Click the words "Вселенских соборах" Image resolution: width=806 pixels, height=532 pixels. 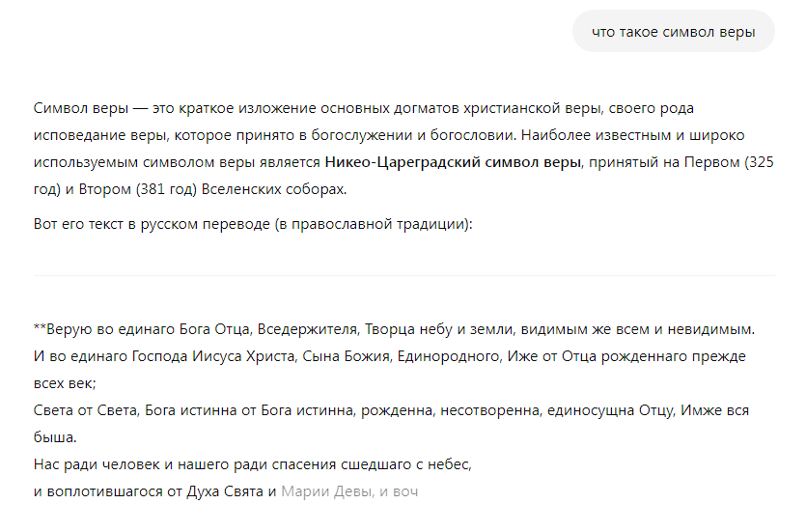[274, 189]
